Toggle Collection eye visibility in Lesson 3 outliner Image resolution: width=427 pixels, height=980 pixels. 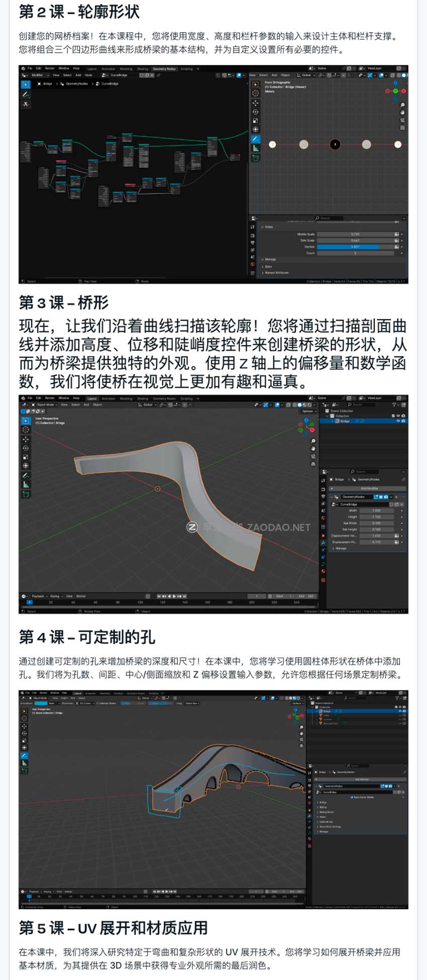point(398,416)
